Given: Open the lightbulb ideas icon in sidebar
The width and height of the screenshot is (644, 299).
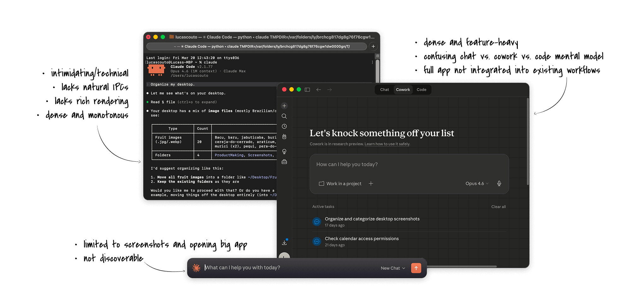Looking at the screenshot, I should point(284,152).
